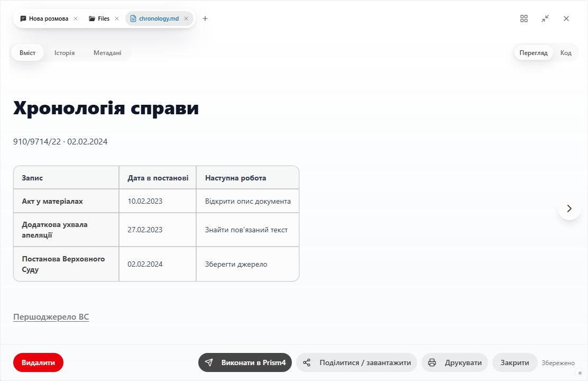This screenshot has width=588, height=381.
Task: Click the Дата в постанові header
Action: (x=158, y=178)
